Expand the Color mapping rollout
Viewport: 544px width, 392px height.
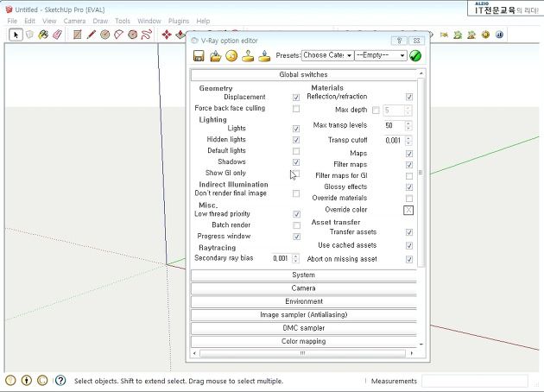pos(304,341)
